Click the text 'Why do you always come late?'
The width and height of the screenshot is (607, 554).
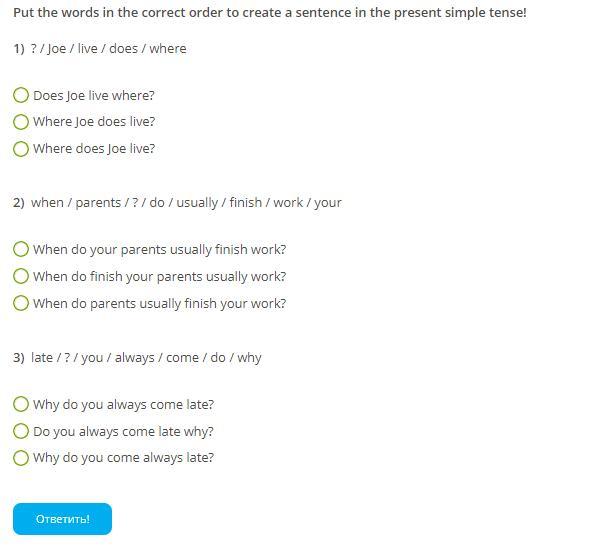(x=123, y=405)
